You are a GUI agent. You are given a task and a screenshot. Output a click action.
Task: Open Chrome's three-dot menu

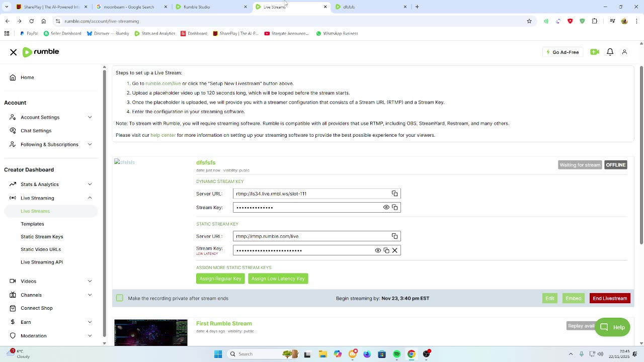point(637,21)
